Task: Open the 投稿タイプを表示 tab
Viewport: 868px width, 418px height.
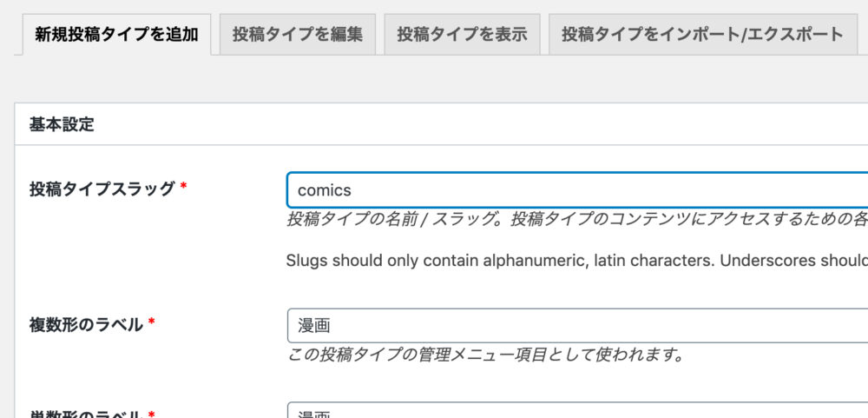Action: [462, 35]
